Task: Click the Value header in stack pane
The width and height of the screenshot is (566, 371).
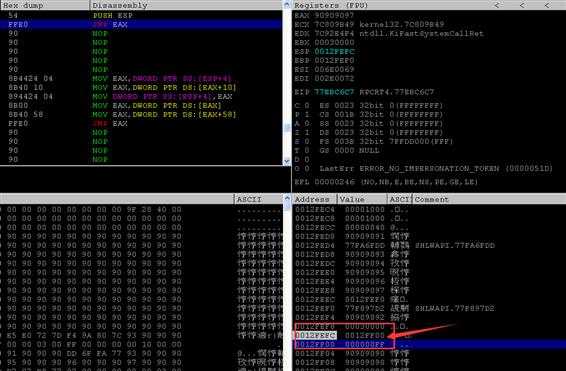Action: point(362,199)
